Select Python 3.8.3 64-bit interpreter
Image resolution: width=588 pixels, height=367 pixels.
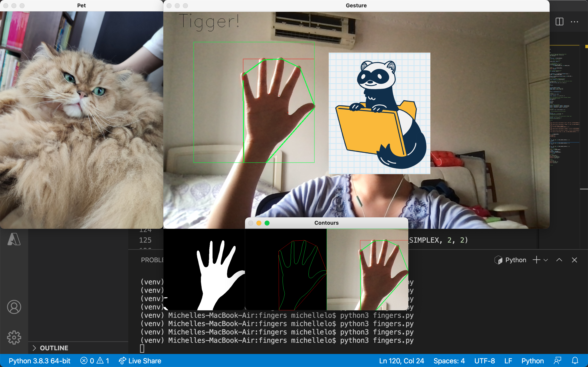(39, 361)
